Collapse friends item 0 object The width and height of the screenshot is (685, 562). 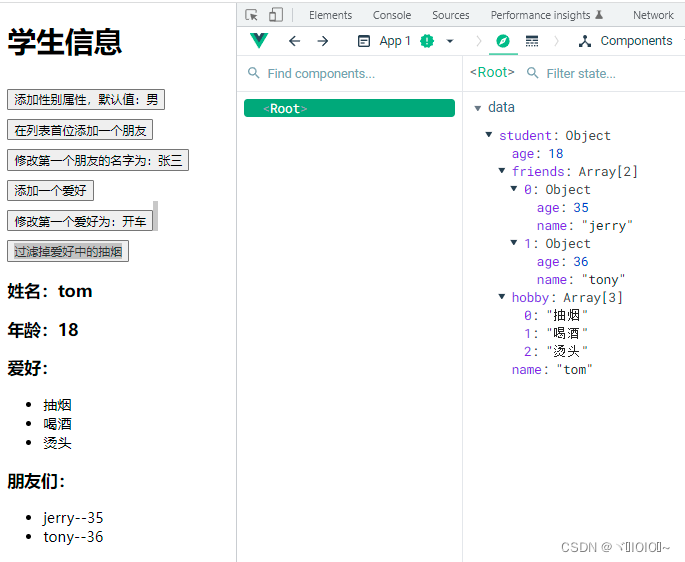pyautogui.click(x=514, y=188)
